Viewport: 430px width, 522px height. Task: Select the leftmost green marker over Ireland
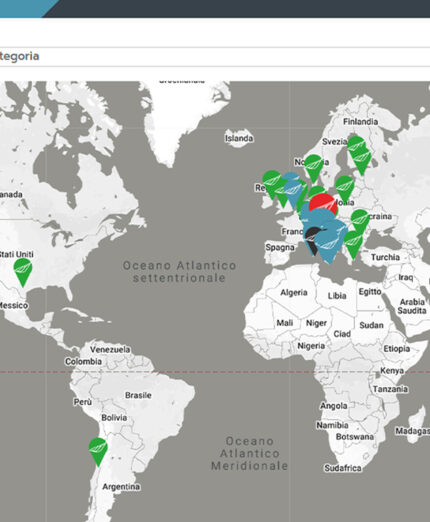tap(271, 183)
